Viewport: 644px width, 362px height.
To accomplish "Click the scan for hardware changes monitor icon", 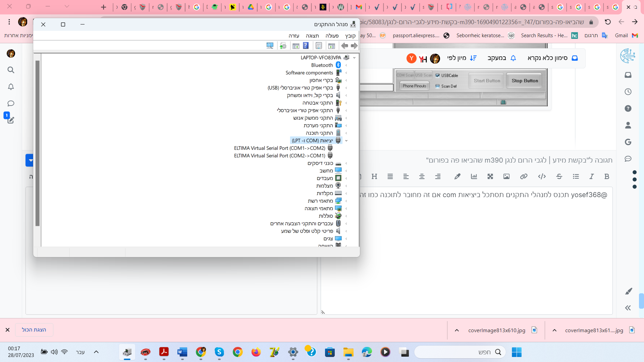I will click(x=270, y=46).
